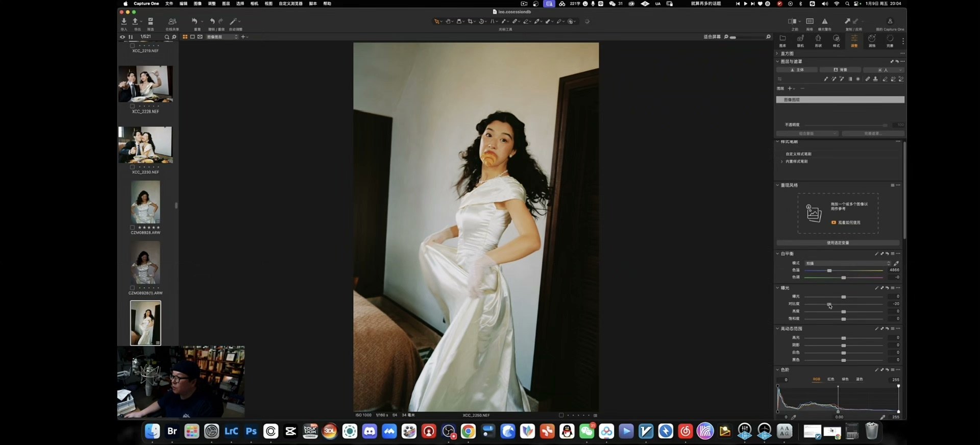
Task: Click the Contrast (对比度) slider handle
Action: tap(829, 304)
